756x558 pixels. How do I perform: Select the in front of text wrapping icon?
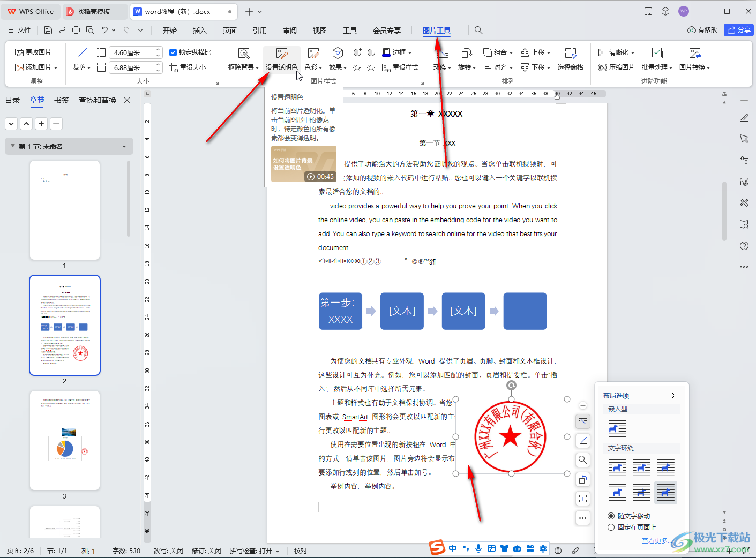coord(665,492)
